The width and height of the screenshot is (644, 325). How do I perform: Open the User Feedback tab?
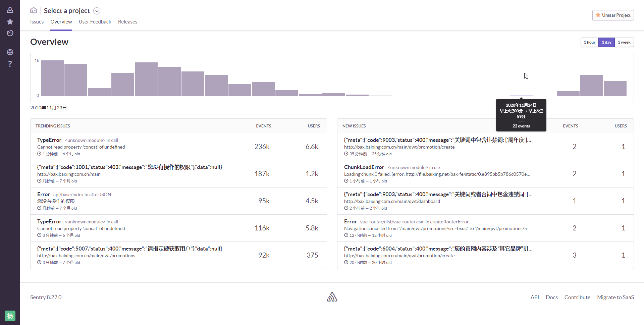click(95, 22)
